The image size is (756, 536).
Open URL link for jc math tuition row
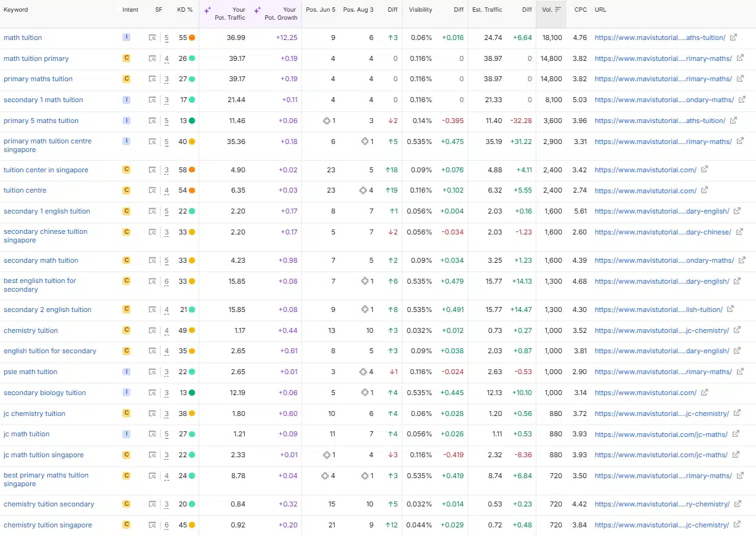[x=661, y=434]
